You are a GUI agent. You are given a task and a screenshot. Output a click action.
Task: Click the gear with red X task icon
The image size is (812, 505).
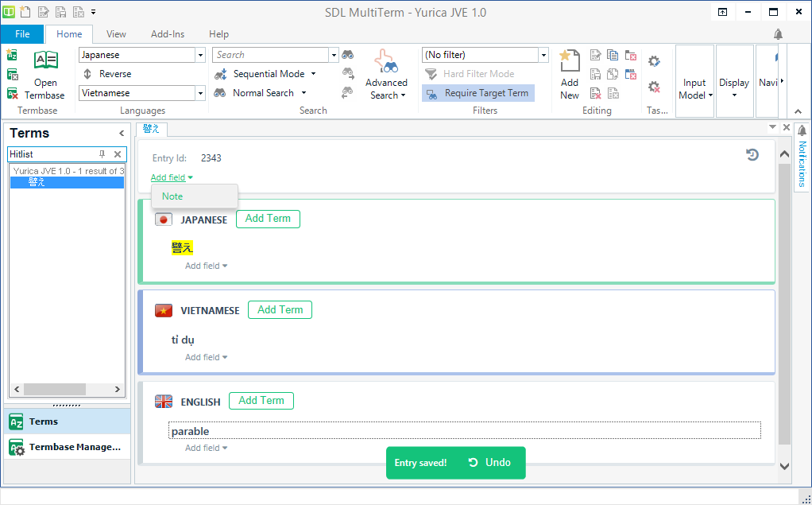click(654, 87)
